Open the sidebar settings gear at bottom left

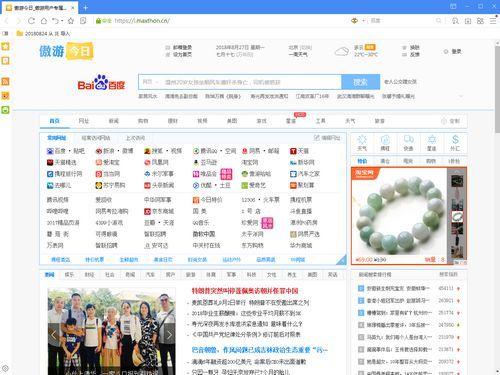[5, 368]
